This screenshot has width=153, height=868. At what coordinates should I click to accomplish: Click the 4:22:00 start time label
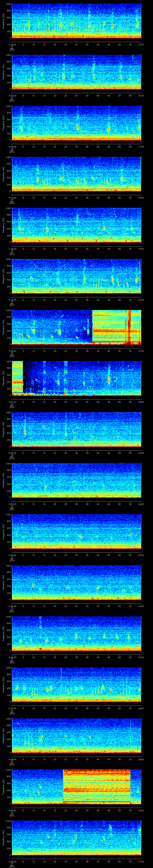click(x=12, y=453)
